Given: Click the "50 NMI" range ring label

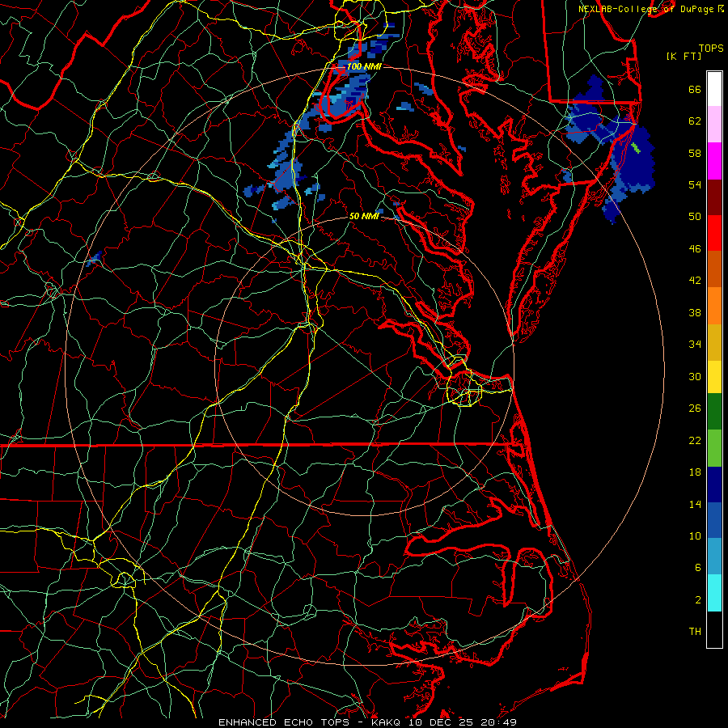Looking at the screenshot, I should [364, 216].
